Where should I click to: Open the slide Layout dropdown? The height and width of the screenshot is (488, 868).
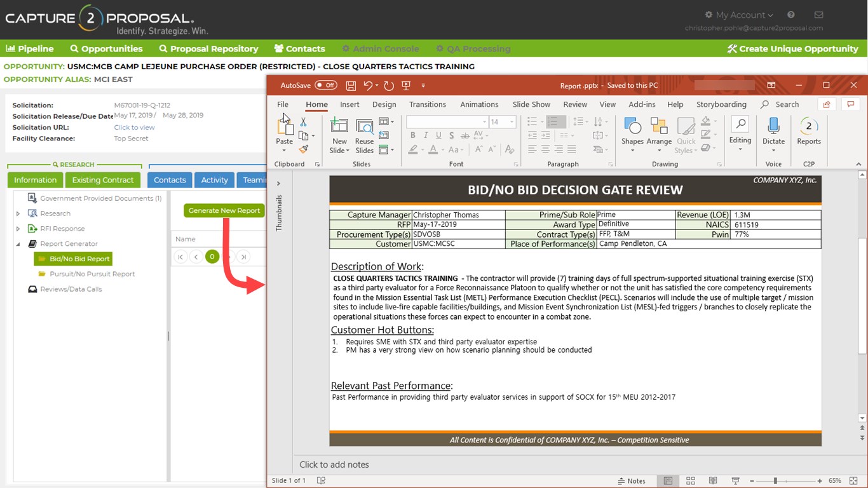[386, 121]
